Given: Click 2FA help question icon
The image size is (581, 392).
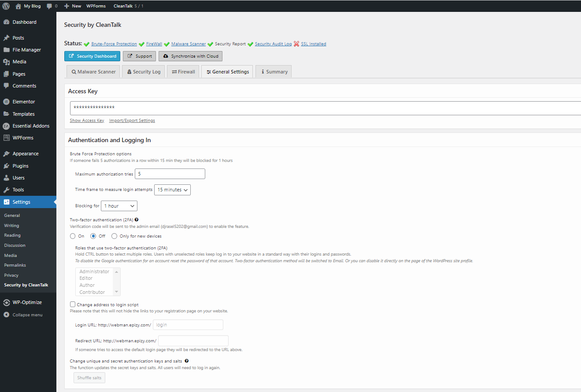Looking at the screenshot, I should point(137,220).
